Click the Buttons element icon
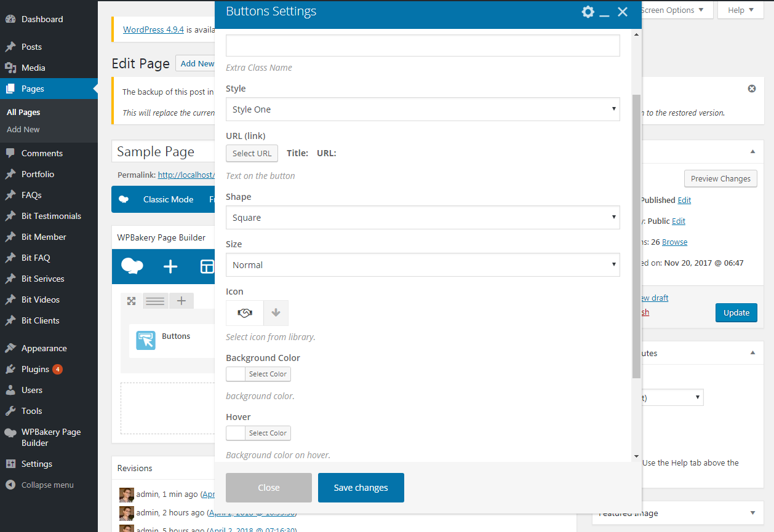Screen dimensions: 774x532 [146, 340]
